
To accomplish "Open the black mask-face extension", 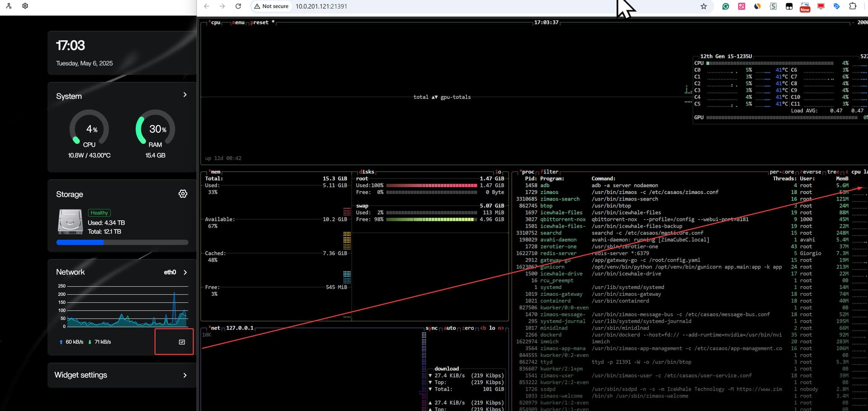I will (x=789, y=6).
